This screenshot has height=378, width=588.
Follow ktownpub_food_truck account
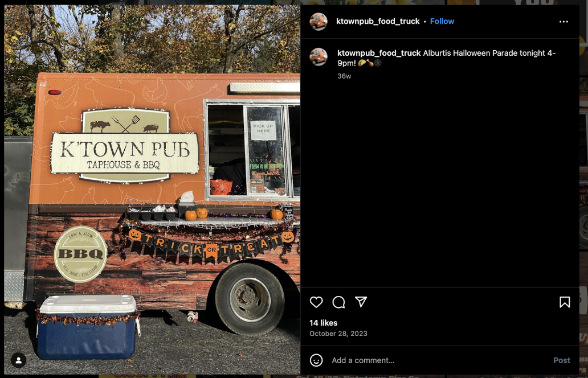coord(442,22)
